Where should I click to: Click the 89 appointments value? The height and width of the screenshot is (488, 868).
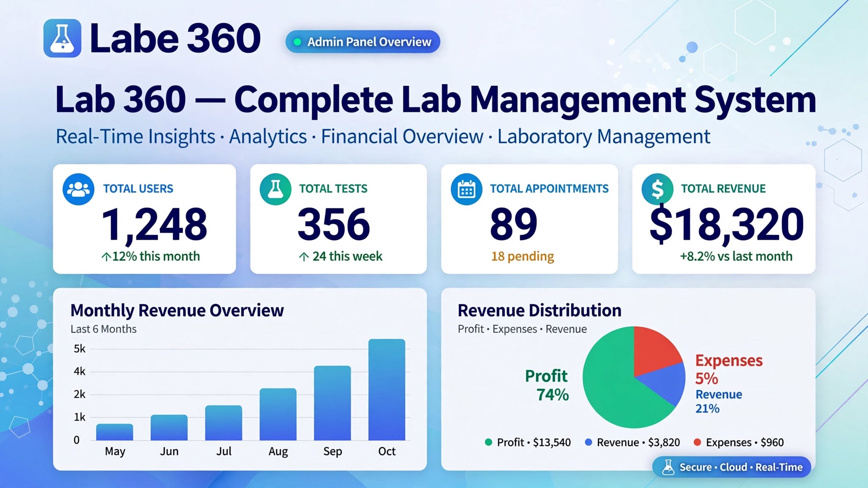click(514, 224)
